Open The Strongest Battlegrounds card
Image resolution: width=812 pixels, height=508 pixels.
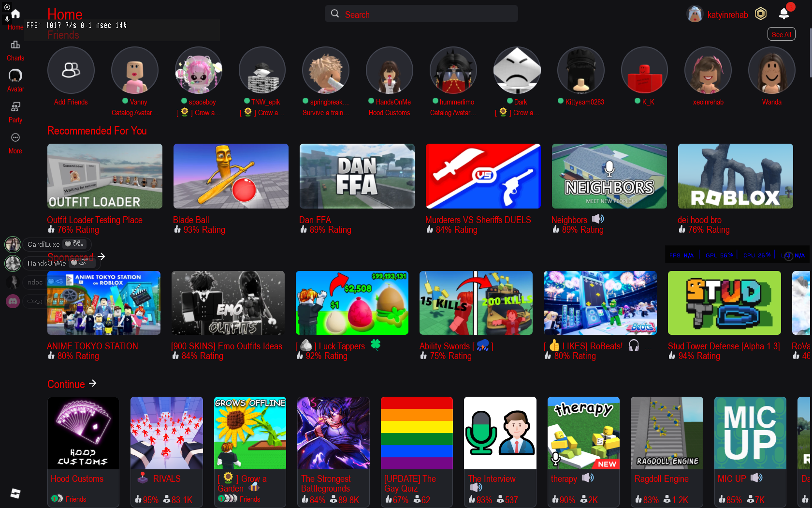click(333, 452)
